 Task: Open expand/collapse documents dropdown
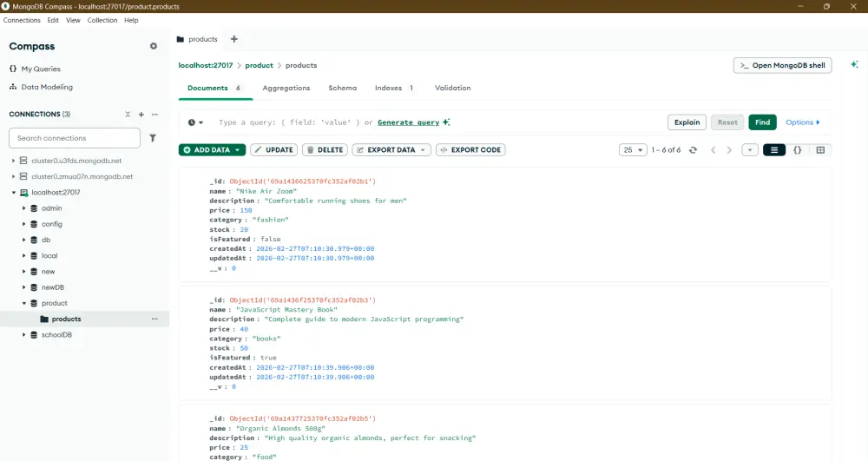[x=750, y=150]
